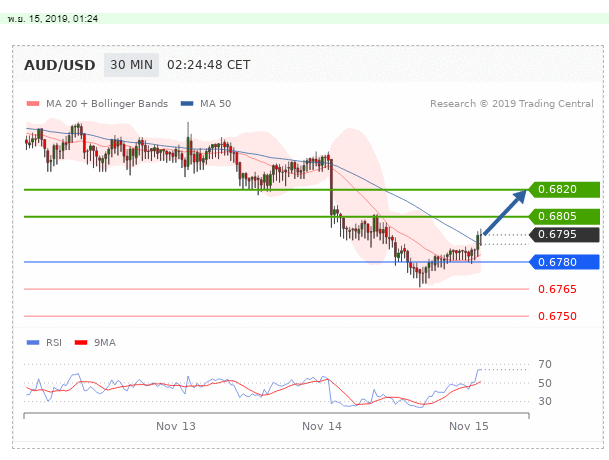609x460 pixels.
Task: Click the MA 50 blue legend swatch
Action: pyautogui.click(x=187, y=104)
